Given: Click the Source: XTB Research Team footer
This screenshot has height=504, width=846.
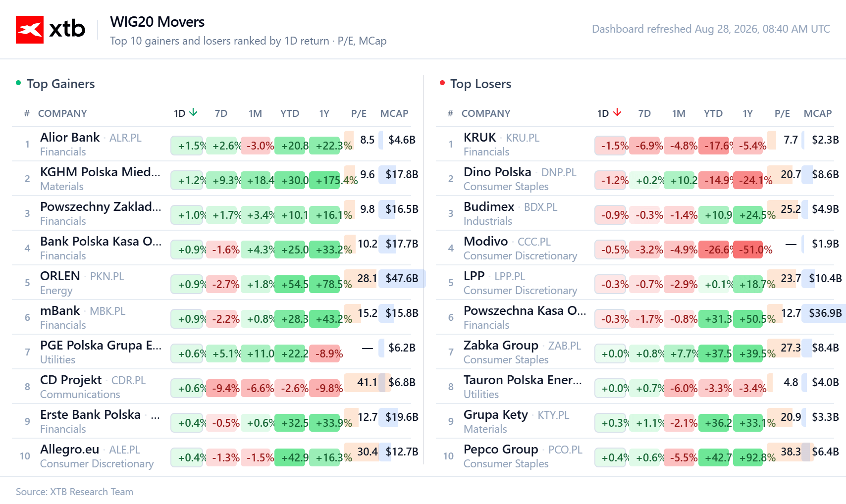Looking at the screenshot, I should [x=74, y=492].
